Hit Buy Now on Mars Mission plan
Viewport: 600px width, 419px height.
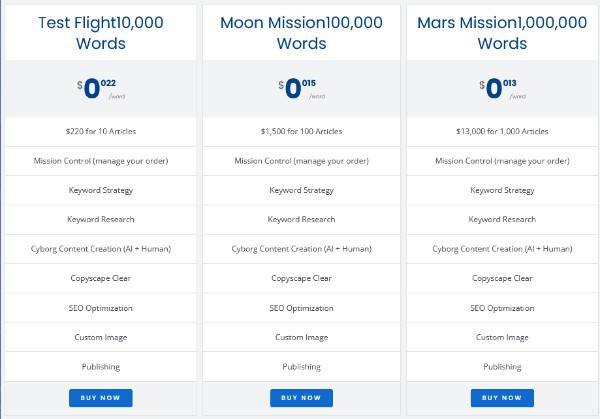[502, 398]
